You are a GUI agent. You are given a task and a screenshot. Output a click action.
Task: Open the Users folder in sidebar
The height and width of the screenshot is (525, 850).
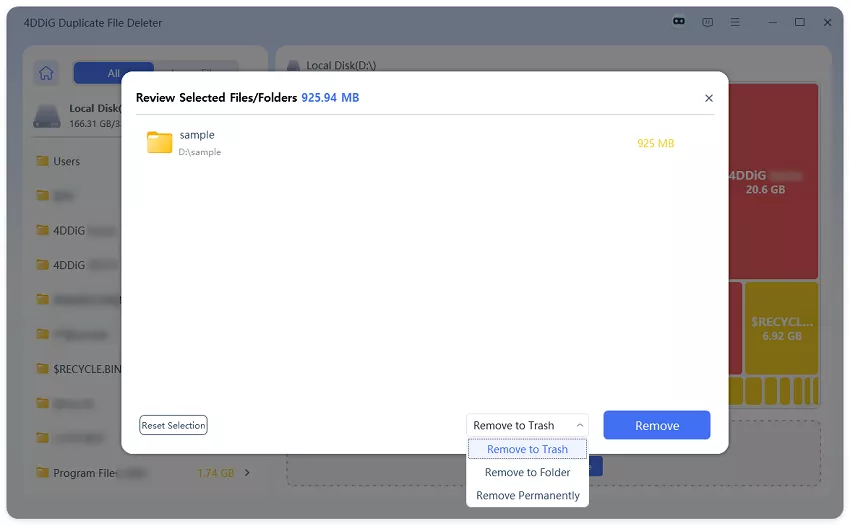(66, 161)
